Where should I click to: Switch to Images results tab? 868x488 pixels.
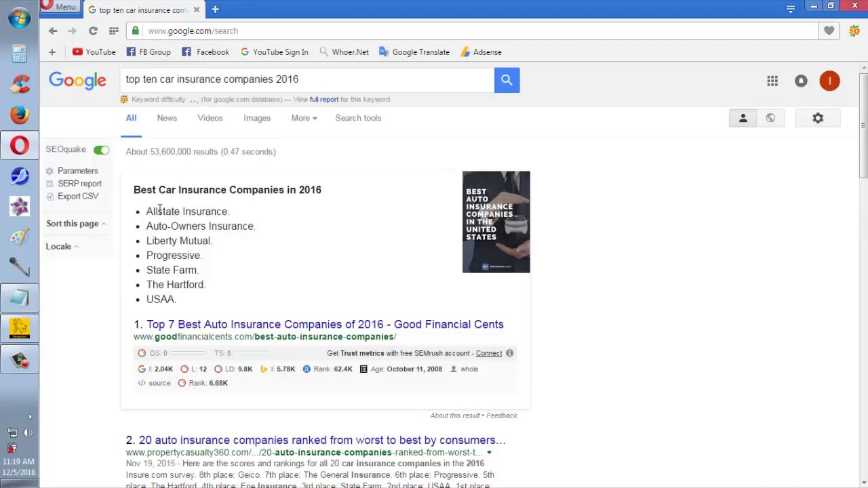point(257,118)
